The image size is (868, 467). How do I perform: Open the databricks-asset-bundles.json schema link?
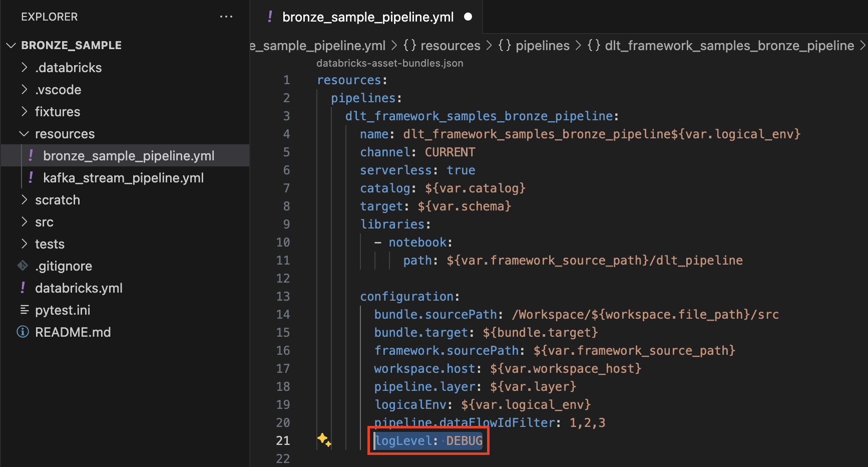pyautogui.click(x=390, y=63)
